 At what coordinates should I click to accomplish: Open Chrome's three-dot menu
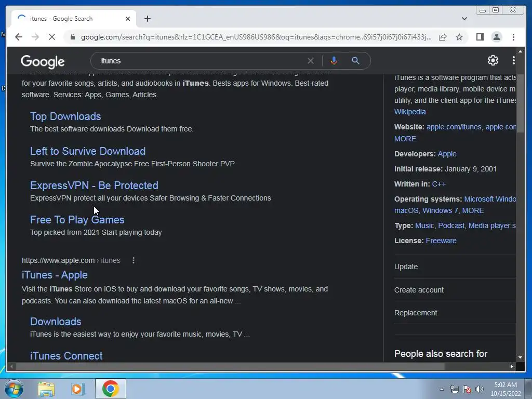tap(513, 37)
